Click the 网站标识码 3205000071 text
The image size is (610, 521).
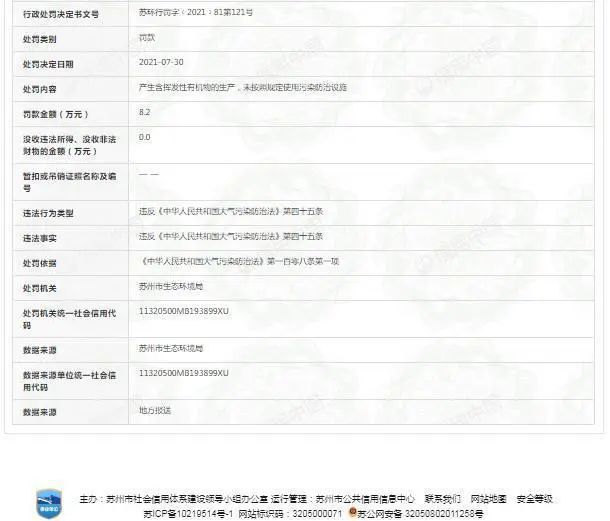(291, 513)
